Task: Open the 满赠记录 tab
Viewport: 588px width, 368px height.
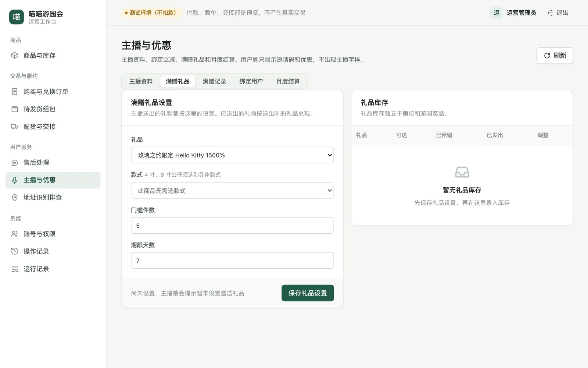Action: pyautogui.click(x=215, y=81)
